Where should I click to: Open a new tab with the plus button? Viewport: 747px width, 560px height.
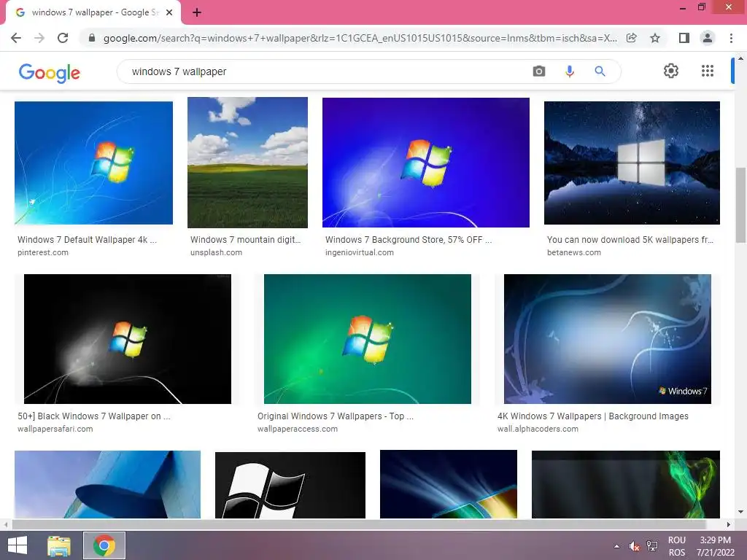[x=197, y=12]
